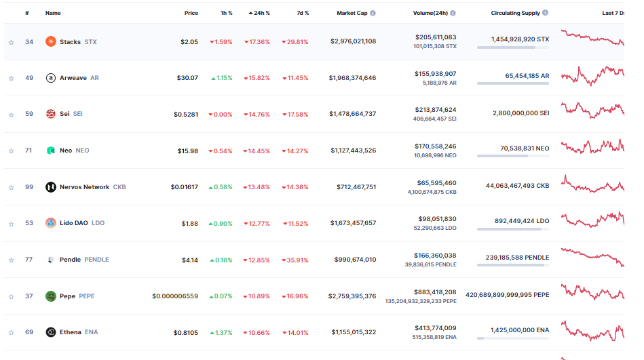The image size is (644, 360).
Task: Star Arweave to add to watchlist
Action: (x=12, y=79)
